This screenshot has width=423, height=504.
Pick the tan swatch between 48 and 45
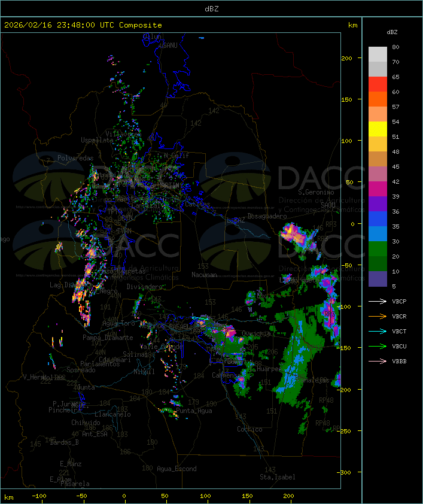[378, 159]
